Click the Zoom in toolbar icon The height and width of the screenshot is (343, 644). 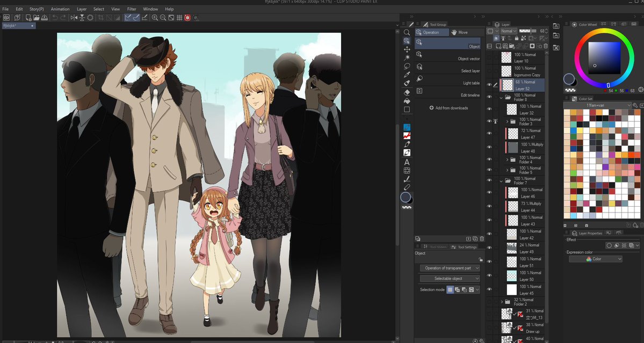point(155,18)
